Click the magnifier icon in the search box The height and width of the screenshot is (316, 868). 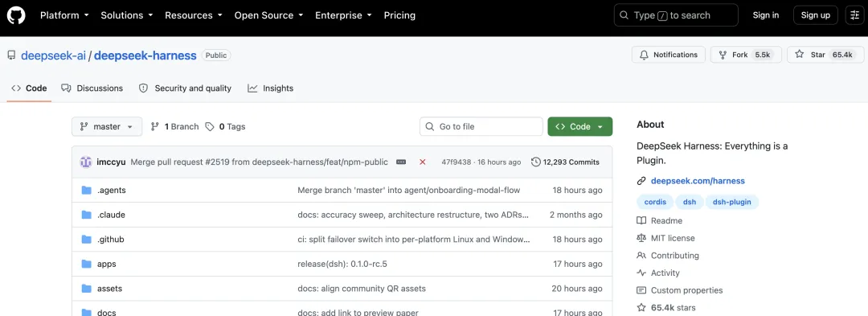(624, 15)
